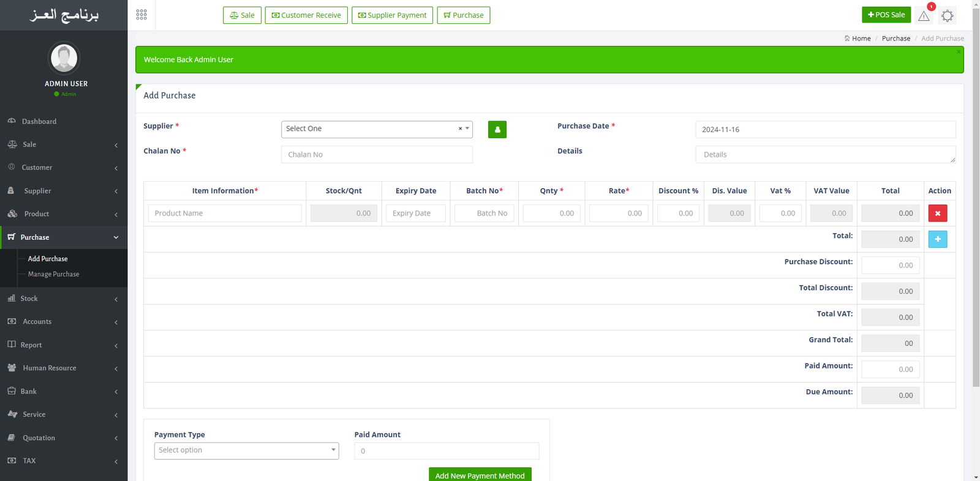Click Add New Payment Method button
This screenshot has width=980, height=481.
click(480, 475)
